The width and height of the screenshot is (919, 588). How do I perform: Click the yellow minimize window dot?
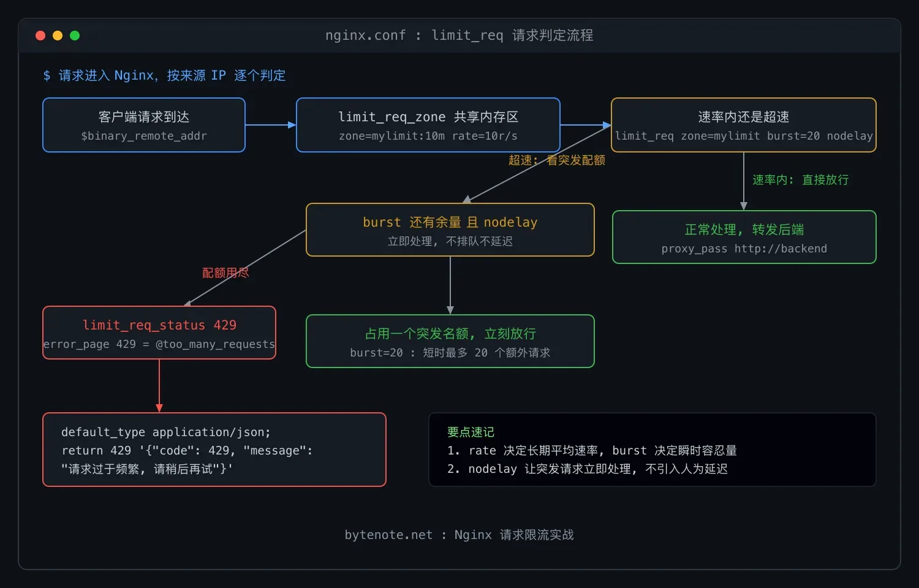[58, 36]
